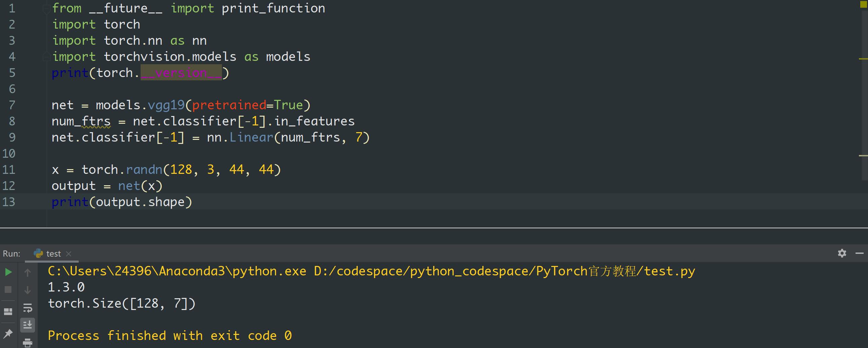Click the first warning stripe marker on scrollbar
Image resolution: width=868 pixels, height=348 pixels.
[x=863, y=59]
